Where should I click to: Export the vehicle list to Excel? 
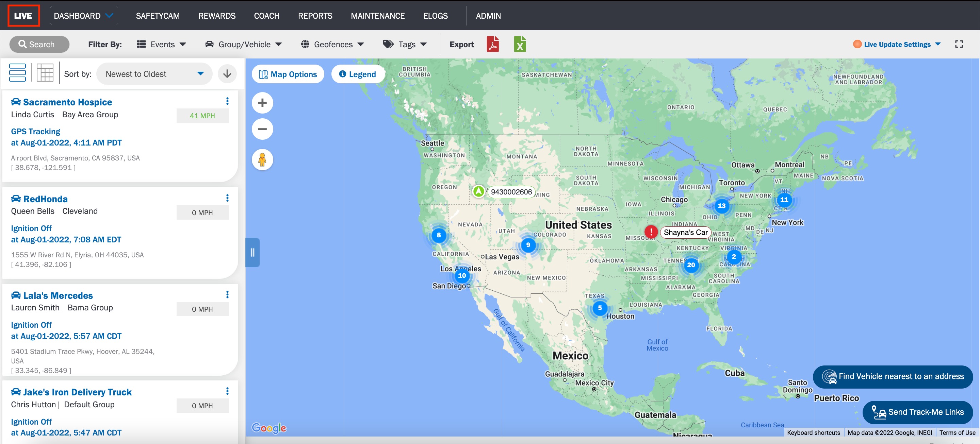coord(520,44)
